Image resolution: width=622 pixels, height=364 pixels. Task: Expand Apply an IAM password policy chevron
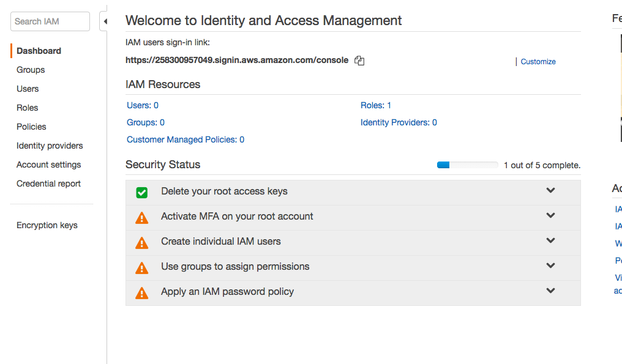point(550,291)
